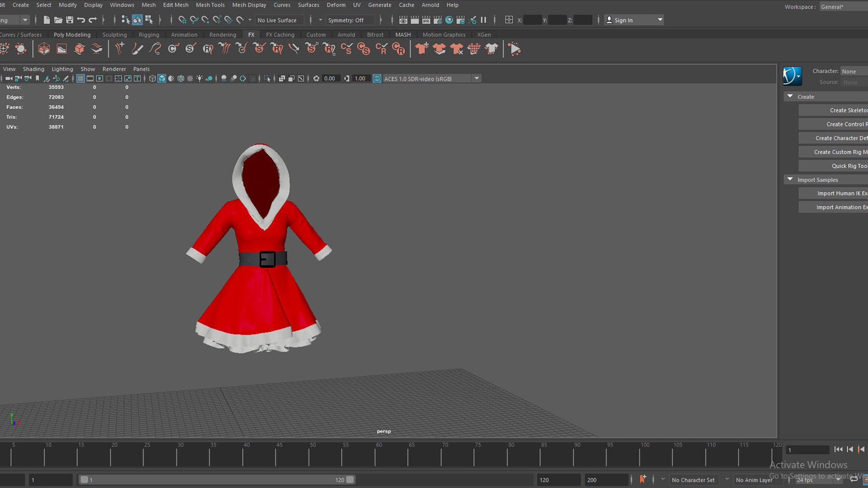This screenshot has width=868, height=488.
Task: Open the Deform menu
Action: click(x=336, y=5)
